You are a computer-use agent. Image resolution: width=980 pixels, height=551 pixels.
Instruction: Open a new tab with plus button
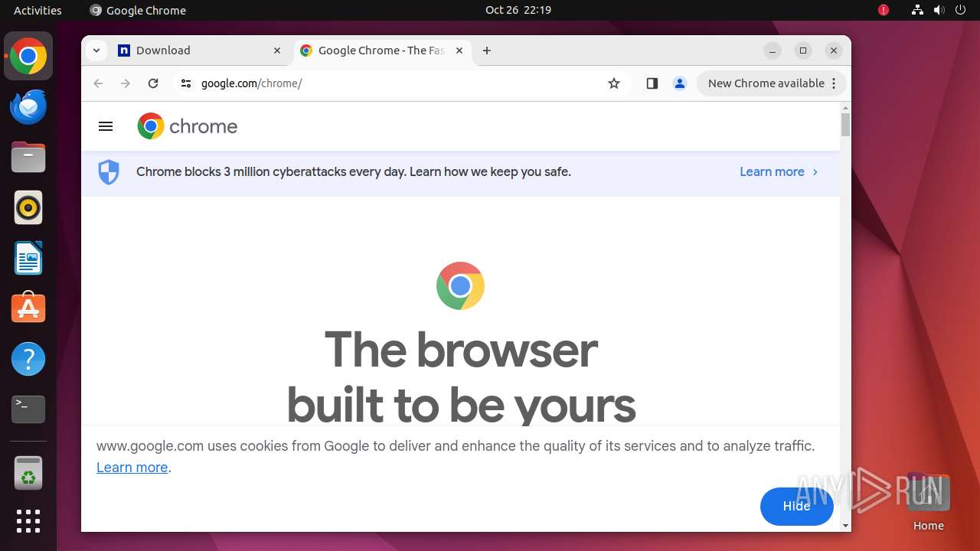tap(487, 51)
